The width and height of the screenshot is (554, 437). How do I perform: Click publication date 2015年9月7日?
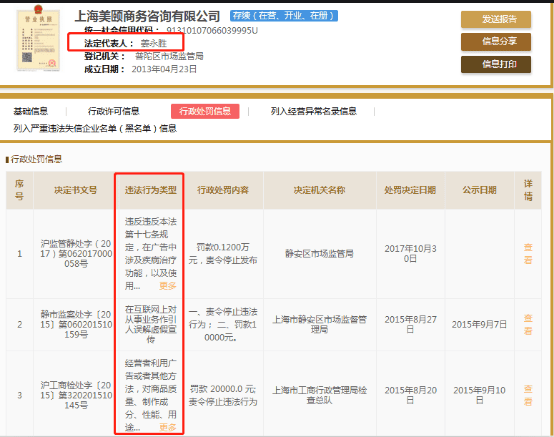479,324
